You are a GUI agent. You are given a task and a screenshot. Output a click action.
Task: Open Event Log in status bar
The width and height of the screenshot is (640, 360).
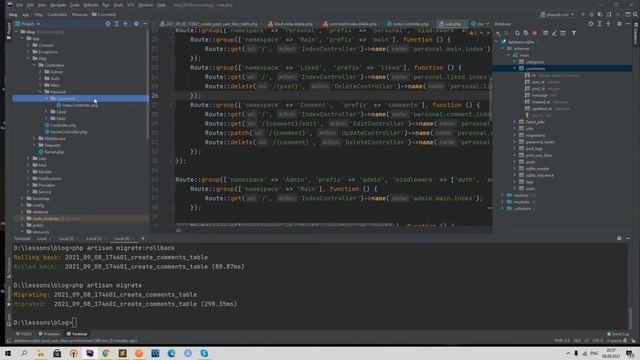coord(618,334)
